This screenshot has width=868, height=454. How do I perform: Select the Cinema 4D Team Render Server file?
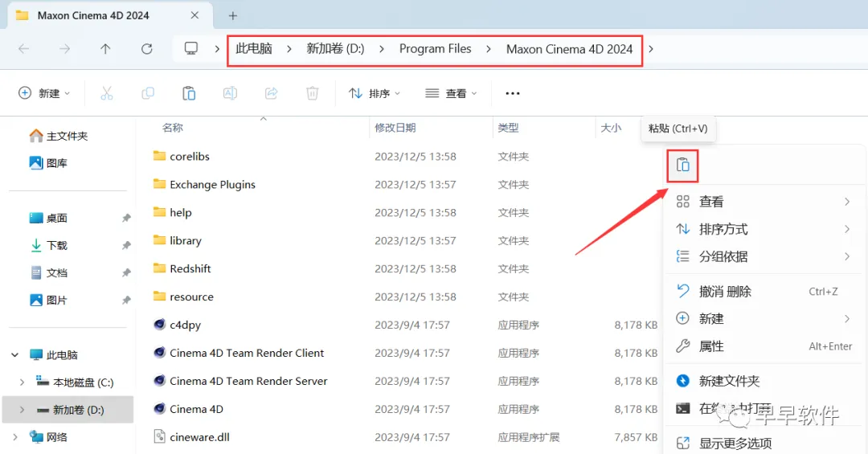tap(248, 381)
